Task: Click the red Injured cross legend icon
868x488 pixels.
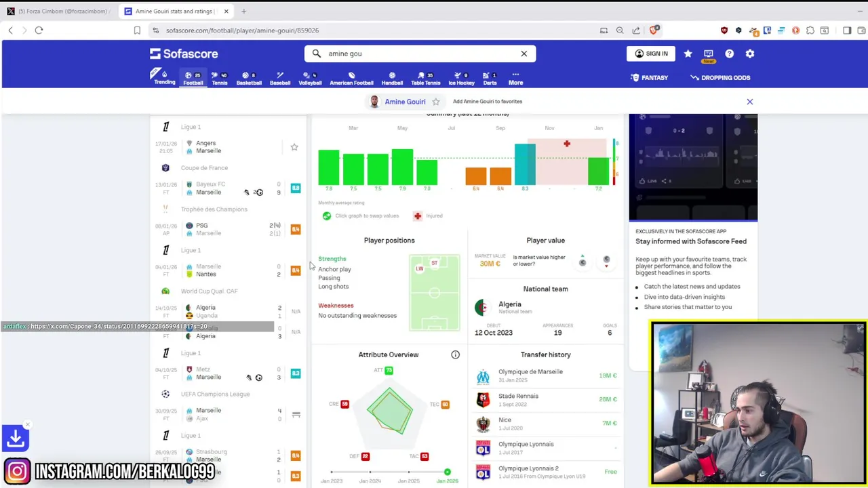Action: [x=418, y=216]
